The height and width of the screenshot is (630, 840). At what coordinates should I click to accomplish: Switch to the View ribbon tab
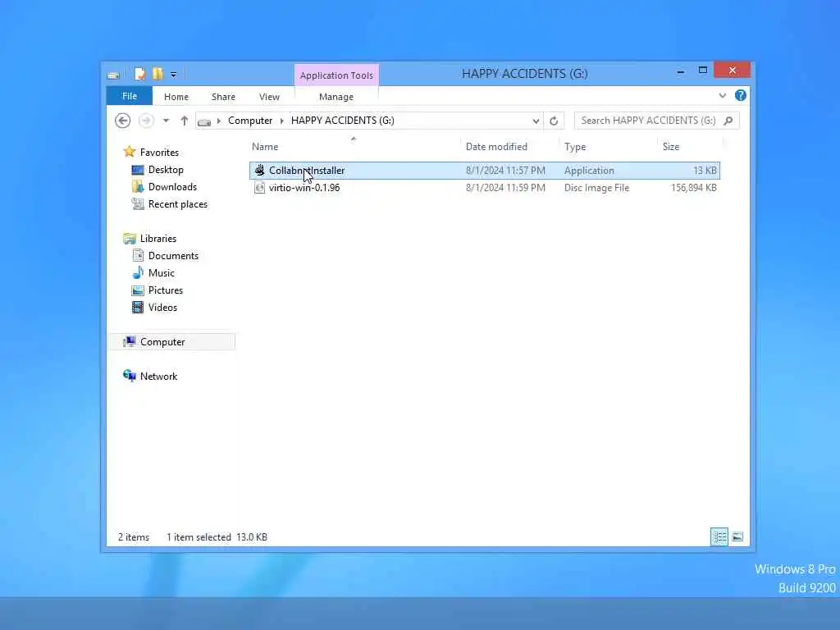pyautogui.click(x=269, y=97)
